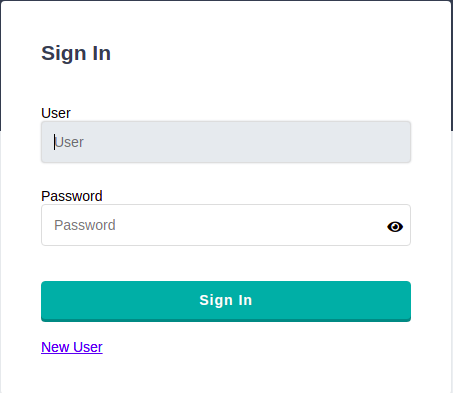Submit with the teal Sign In button
This screenshot has height=393, width=453.
click(x=226, y=301)
